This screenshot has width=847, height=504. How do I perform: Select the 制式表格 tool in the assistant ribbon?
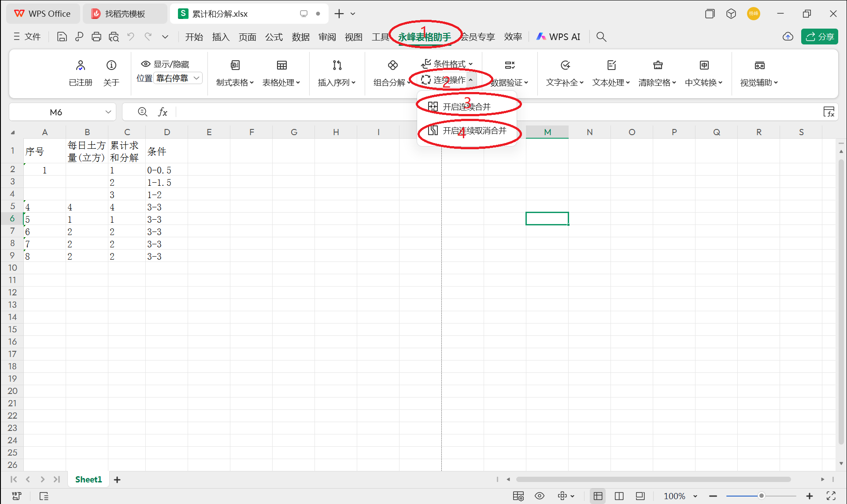tap(235, 73)
